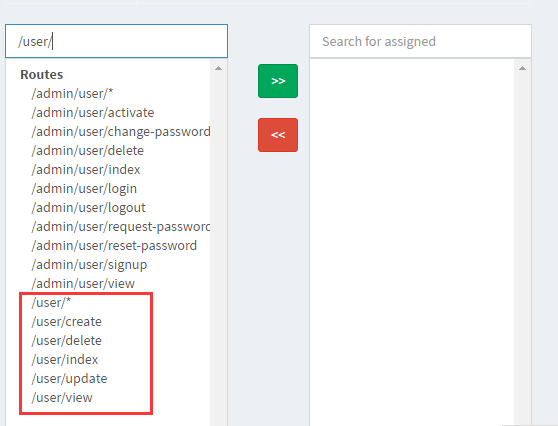Click the up arrow of assigned list scrollbar
Image resolution: width=558 pixels, height=426 pixels.
522,68
